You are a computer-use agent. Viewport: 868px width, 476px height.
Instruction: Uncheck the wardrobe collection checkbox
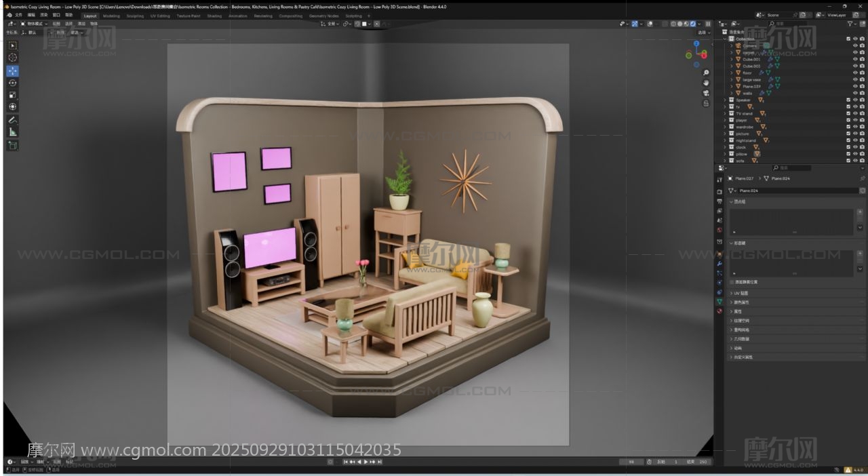click(848, 127)
